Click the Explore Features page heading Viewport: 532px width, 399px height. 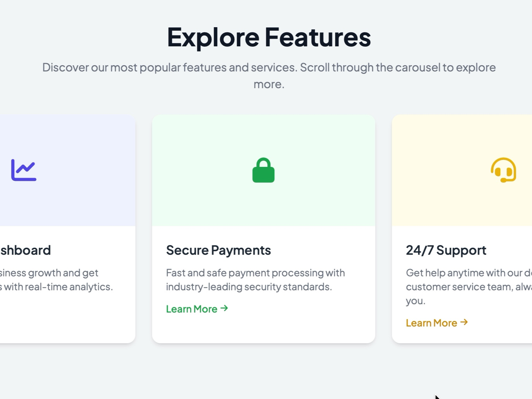pyautogui.click(x=268, y=38)
